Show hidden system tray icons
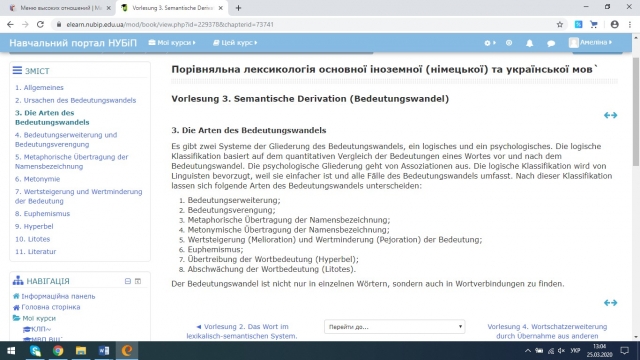 [528, 351]
